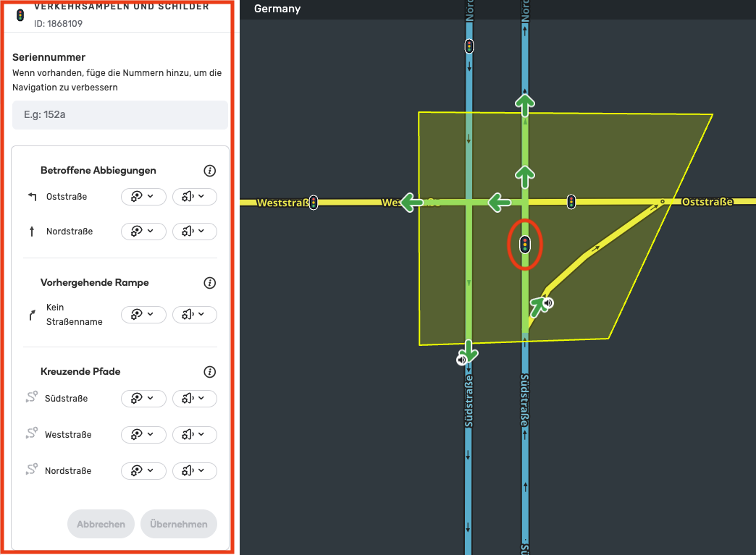This screenshot has height=555, width=756.
Task: Open voice instruction dropdown for Oststraße turn
Action: click(194, 197)
